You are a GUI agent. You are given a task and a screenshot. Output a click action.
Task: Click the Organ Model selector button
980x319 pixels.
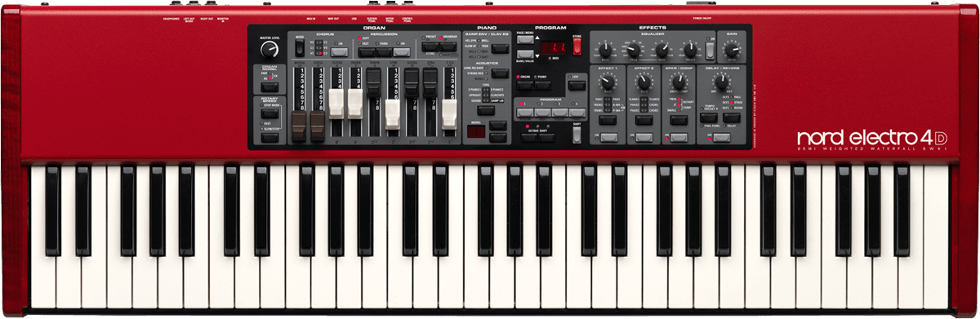point(269,87)
